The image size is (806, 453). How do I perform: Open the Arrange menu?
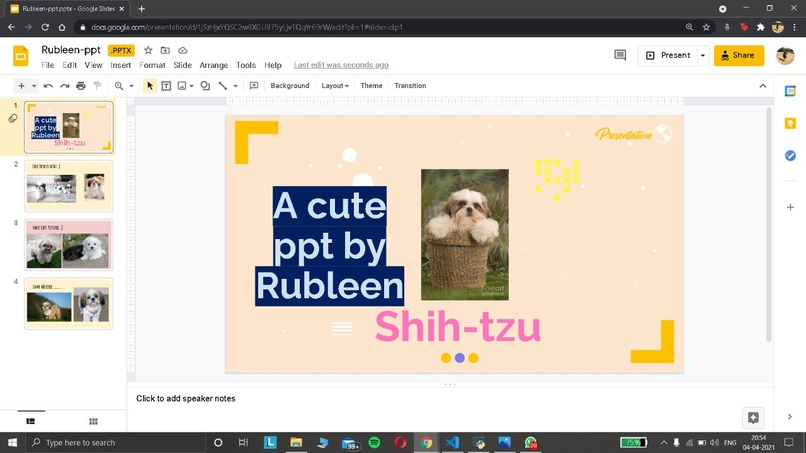coord(213,65)
